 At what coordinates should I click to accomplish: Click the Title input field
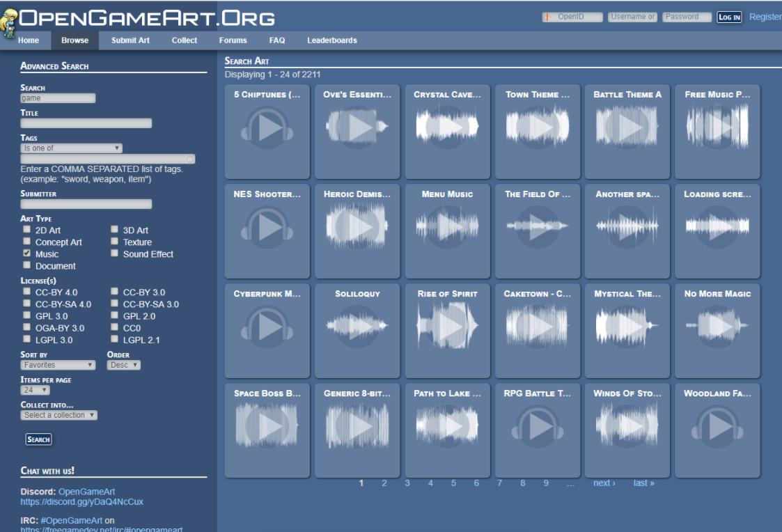[86, 123]
